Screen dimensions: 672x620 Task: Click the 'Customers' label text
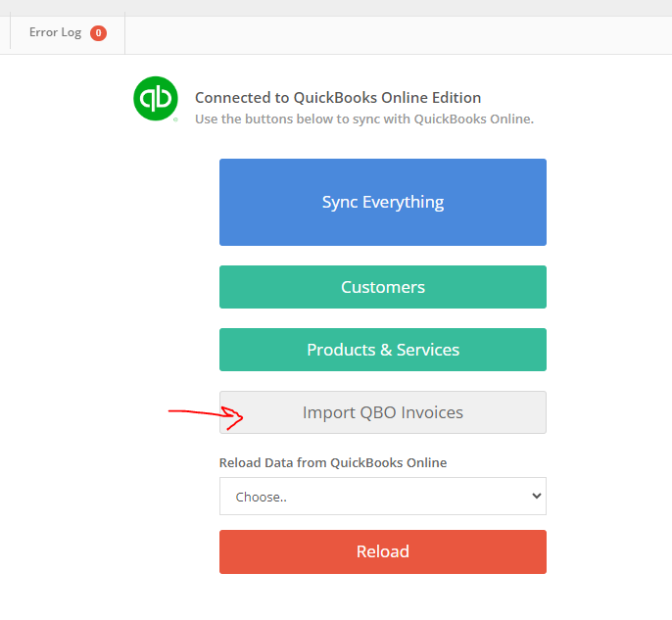(383, 287)
